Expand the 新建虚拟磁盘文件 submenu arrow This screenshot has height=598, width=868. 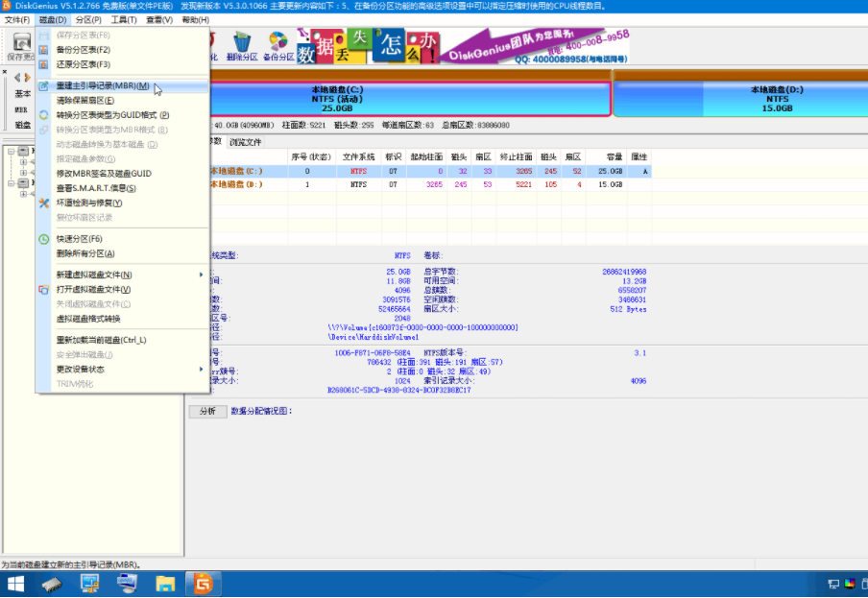pyautogui.click(x=201, y=275)
